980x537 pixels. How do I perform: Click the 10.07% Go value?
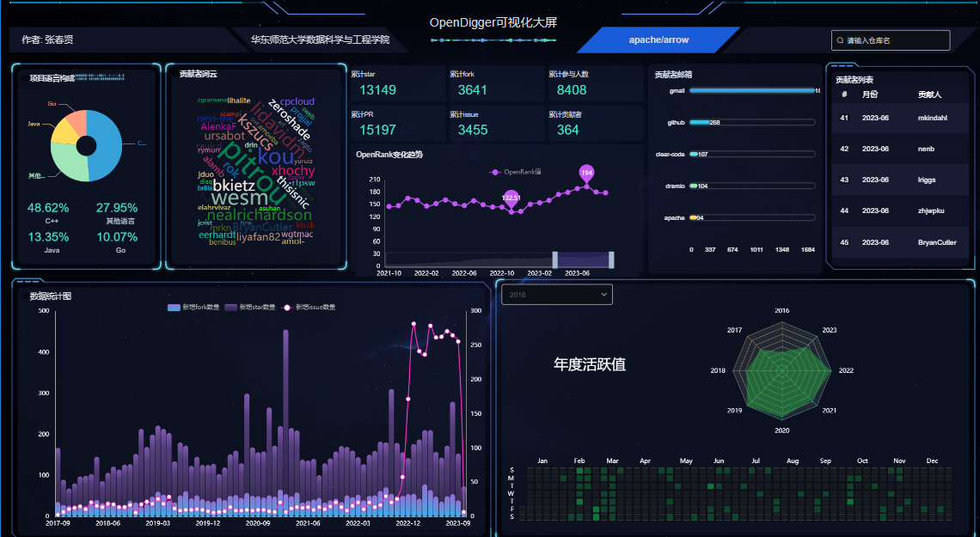pos(117,237)
